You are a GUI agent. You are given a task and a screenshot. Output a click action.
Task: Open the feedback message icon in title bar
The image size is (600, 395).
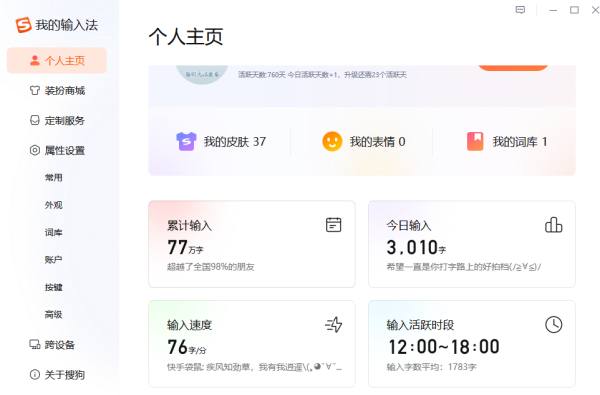pos(520,10)
